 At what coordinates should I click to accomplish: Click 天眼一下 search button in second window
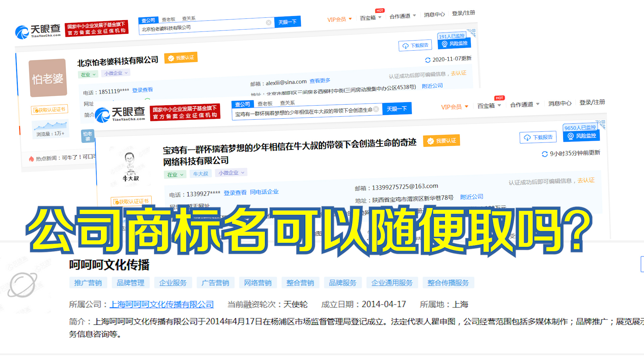(397, 109)
